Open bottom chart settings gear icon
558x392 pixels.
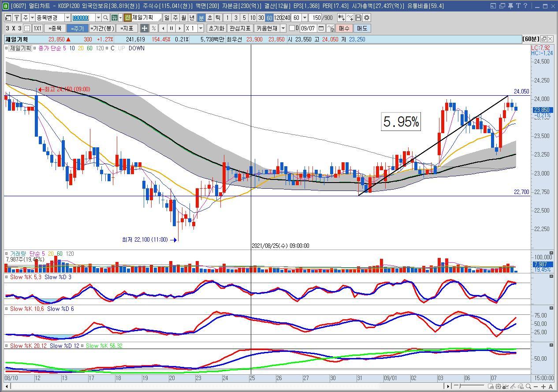tap(498, 386)
